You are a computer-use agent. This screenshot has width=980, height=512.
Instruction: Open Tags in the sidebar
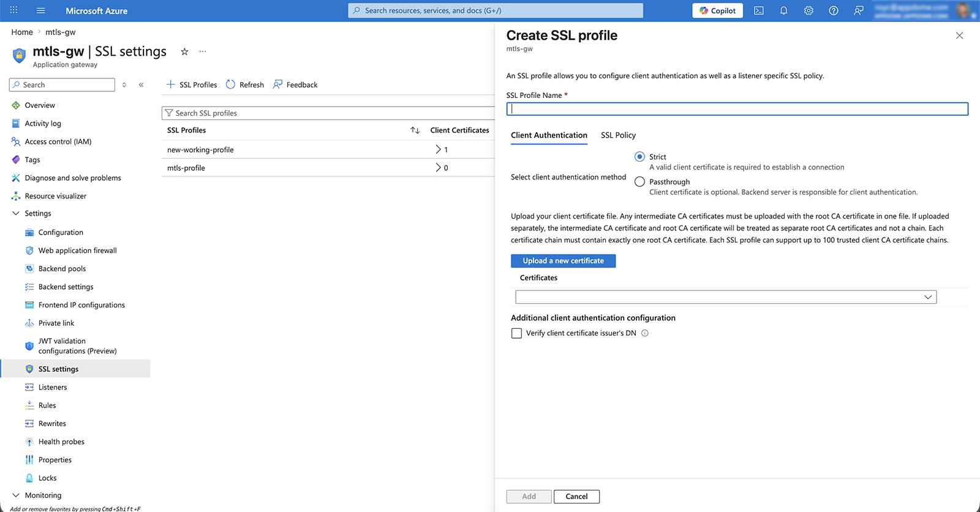pos(32,160)
